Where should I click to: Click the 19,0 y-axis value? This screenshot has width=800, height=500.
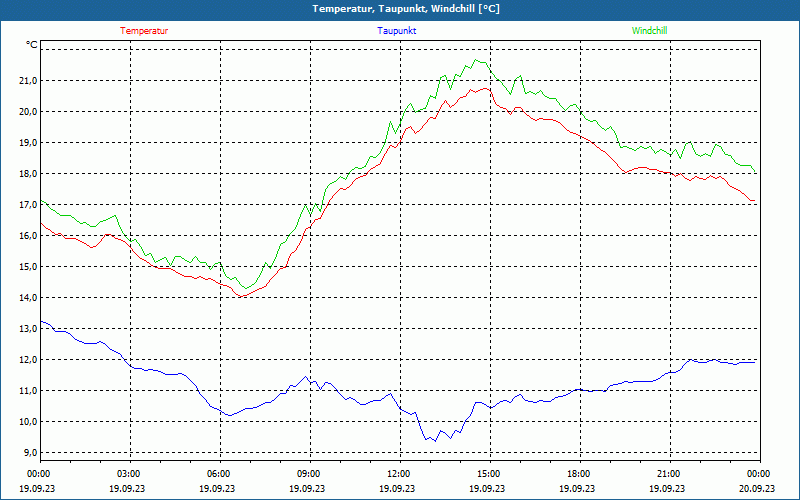tap(29, 143)
